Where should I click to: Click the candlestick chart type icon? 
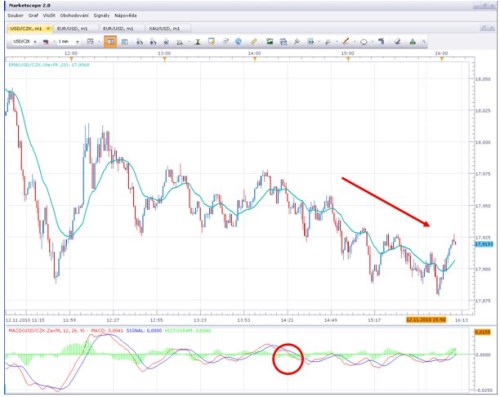coord(46,42)
